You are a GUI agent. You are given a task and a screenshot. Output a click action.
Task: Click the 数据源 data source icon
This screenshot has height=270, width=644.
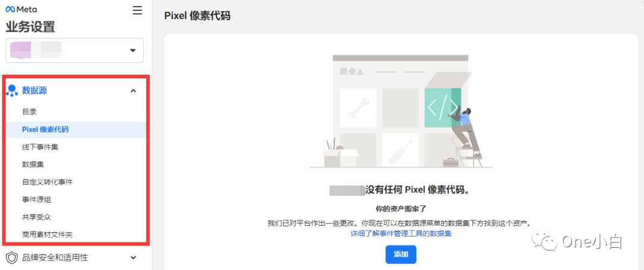(x=11, y=91)
